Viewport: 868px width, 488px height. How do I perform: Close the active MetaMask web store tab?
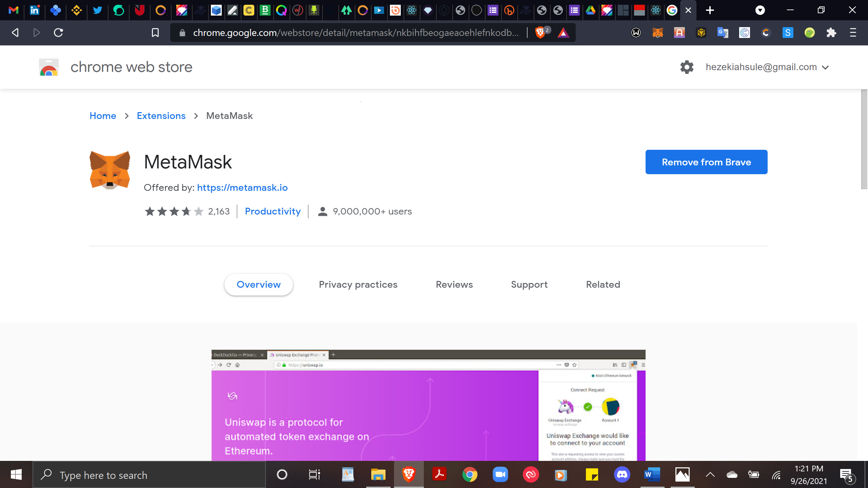tap(688, 11)
